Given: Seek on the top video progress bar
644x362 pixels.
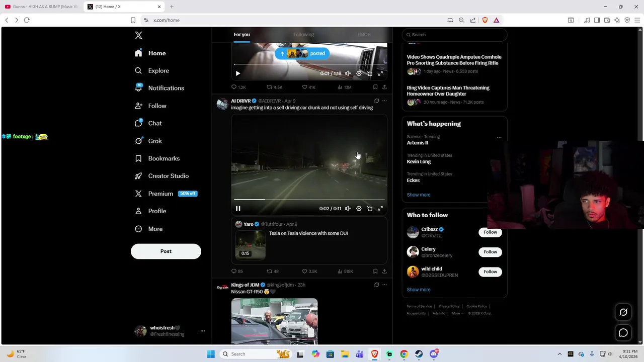Looking at the screenshot, I should [309, 64].
